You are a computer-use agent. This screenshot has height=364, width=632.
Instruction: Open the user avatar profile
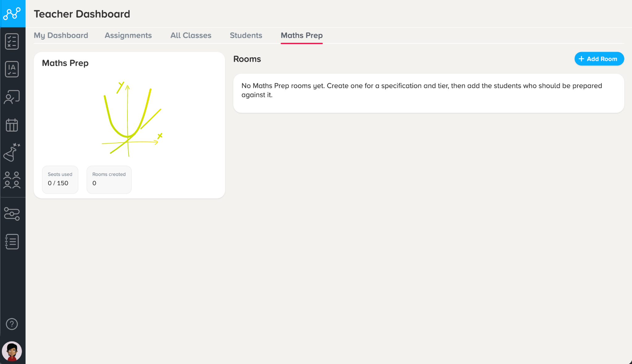click(12, 351)
